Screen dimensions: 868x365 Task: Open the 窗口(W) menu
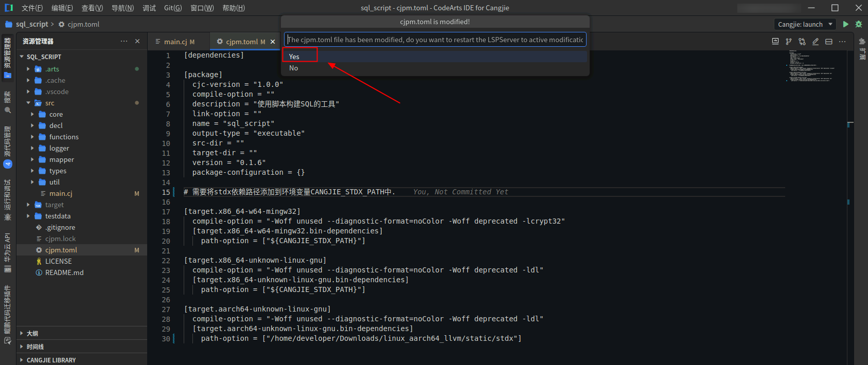pos(202,8)
